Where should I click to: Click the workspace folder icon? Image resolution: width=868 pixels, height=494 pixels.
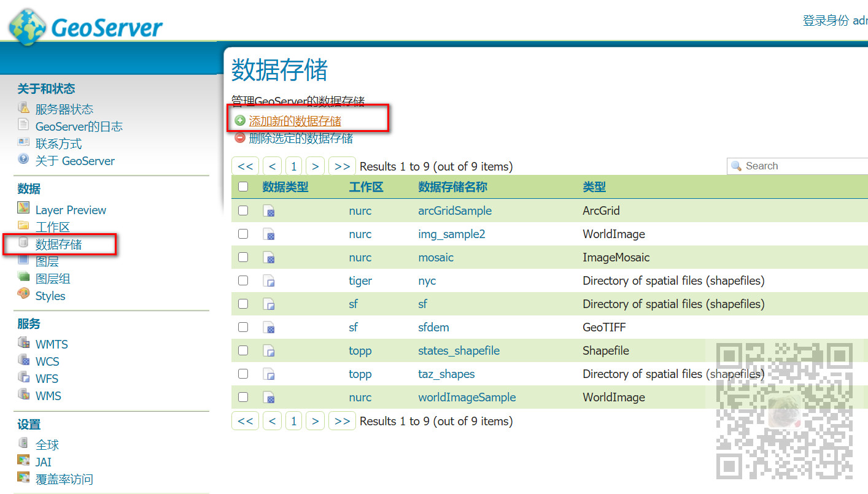tap(23, 226)
